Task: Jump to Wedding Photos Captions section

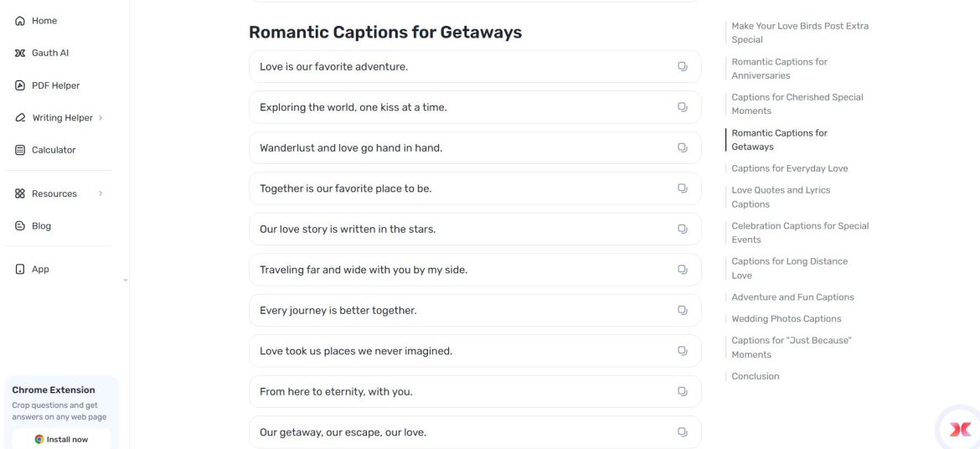Action: point(786,319)
